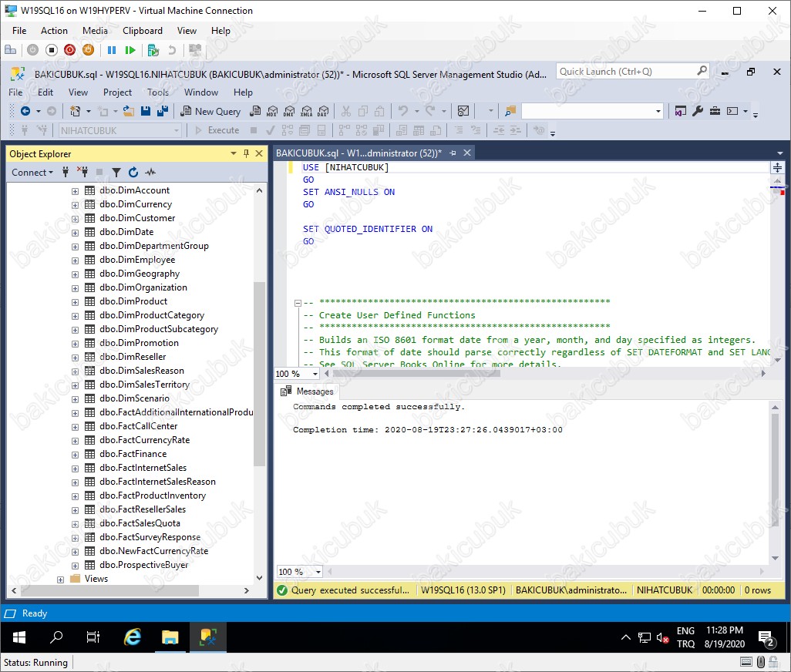Open the query editor zoom percentage dropdown
791x672 pixels.
315,374
